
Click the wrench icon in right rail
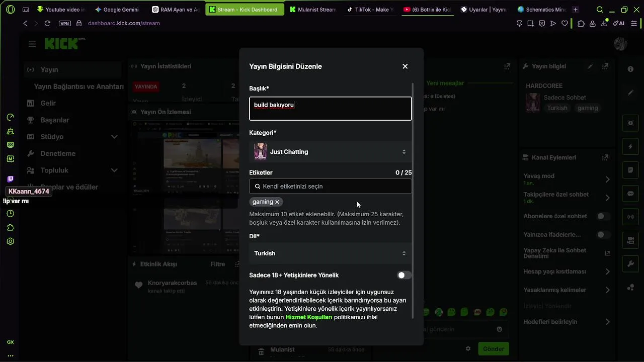tap(630, 264)
